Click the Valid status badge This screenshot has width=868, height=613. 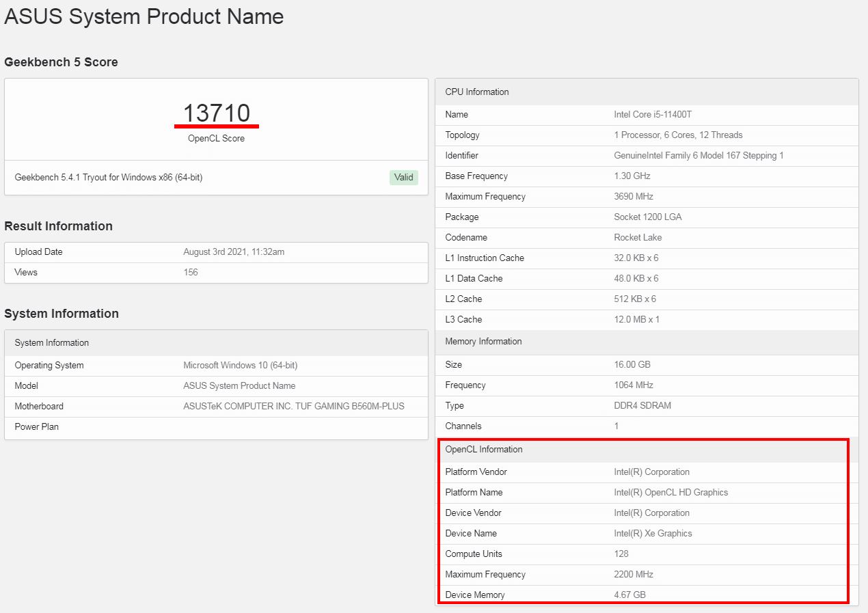coord(403,177)
